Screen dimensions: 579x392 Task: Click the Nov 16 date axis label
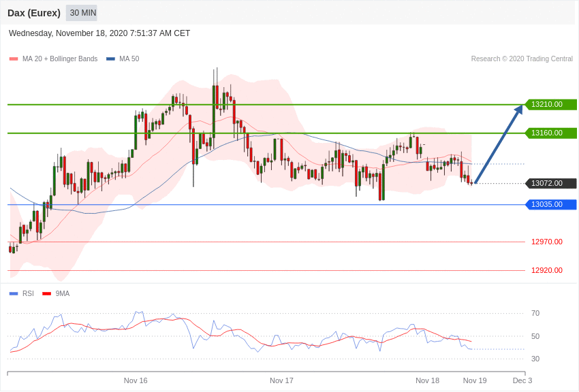[x=136, y=380]
